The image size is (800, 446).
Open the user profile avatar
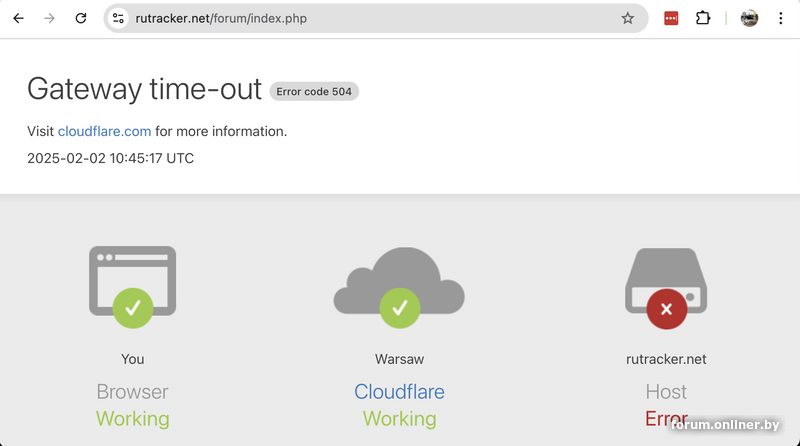[749, 18]
